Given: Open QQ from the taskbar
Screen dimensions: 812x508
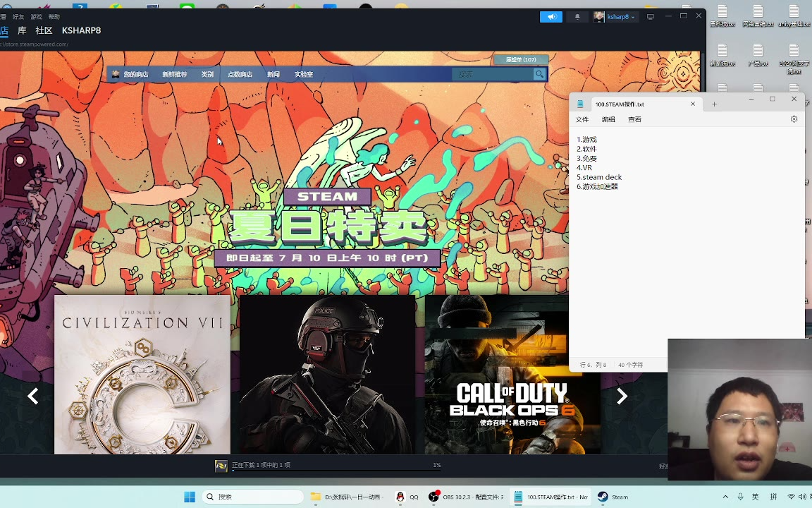Looking at the screenshot, I should coord(407,497).
